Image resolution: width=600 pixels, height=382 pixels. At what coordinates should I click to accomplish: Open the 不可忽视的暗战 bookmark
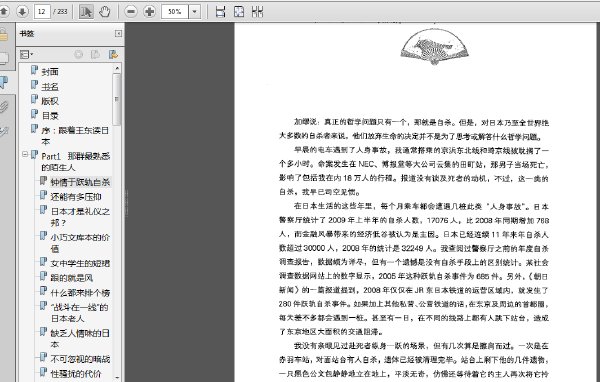pos(80,359)
